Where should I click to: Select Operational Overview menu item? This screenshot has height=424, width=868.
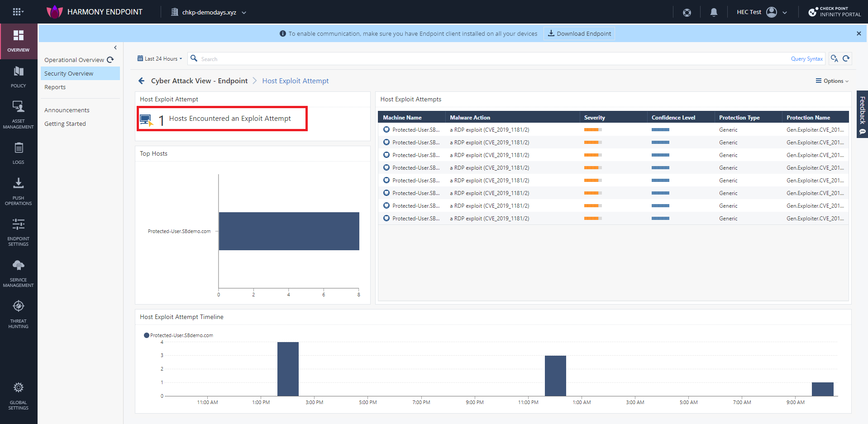tap(74, 60)
